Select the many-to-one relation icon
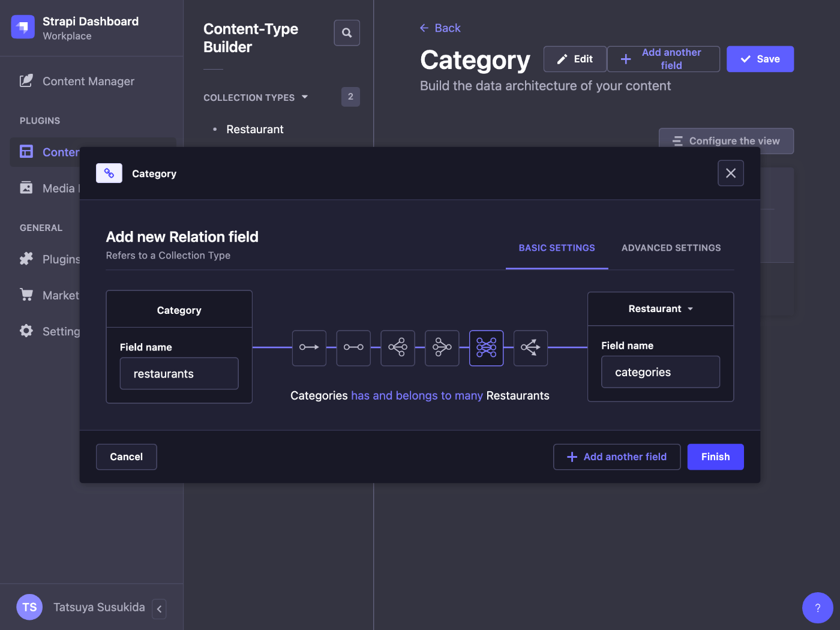 coord(442,347)
